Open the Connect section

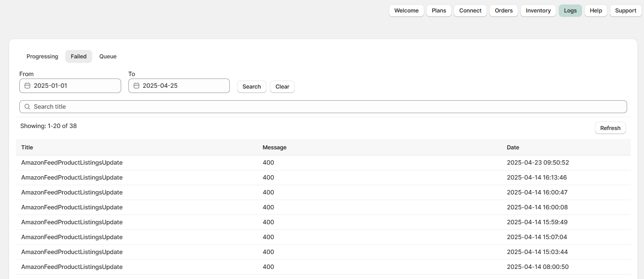470,10
